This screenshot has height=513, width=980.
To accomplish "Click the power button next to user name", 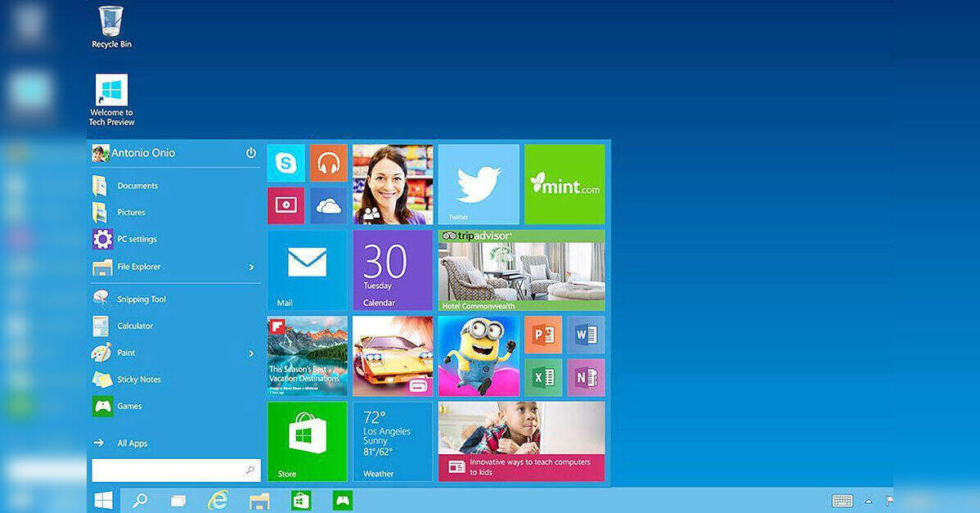I will (x=251, y=153).
